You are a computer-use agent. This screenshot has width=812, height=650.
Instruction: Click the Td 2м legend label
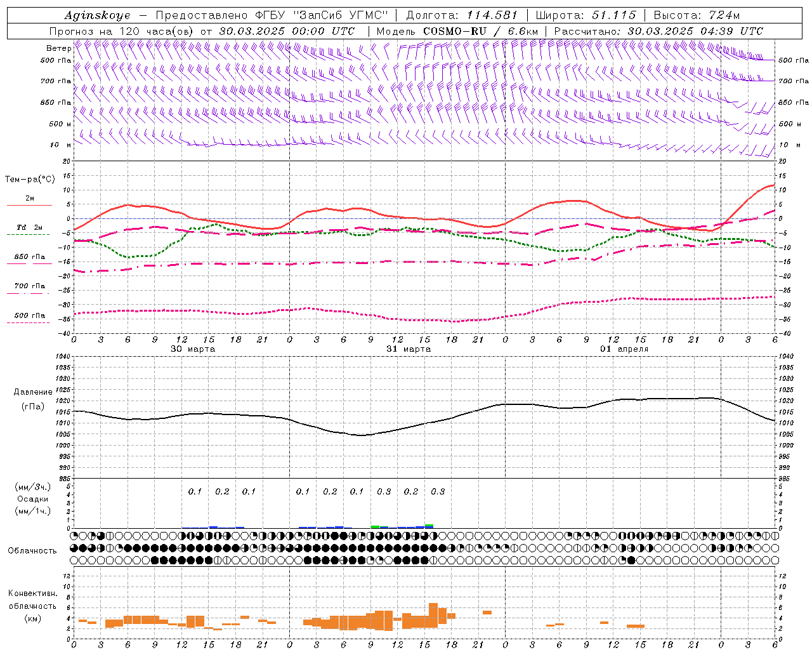pos(29,227)
